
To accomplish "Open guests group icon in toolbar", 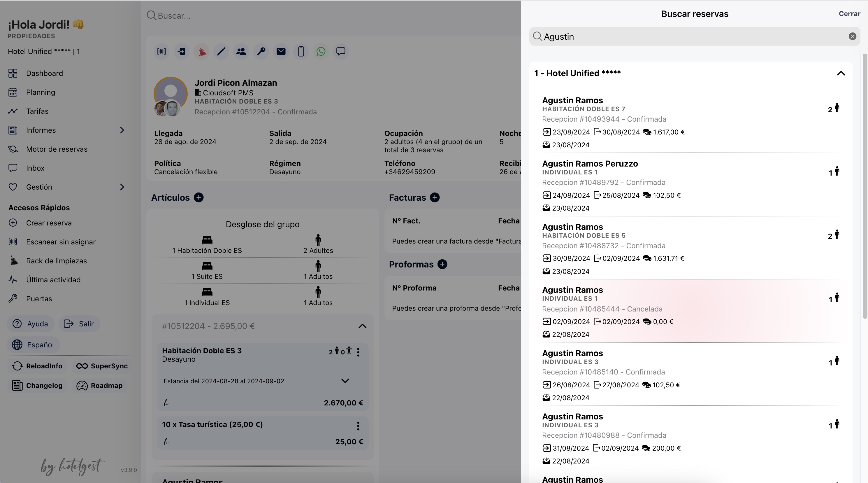I will coord(241,51).
